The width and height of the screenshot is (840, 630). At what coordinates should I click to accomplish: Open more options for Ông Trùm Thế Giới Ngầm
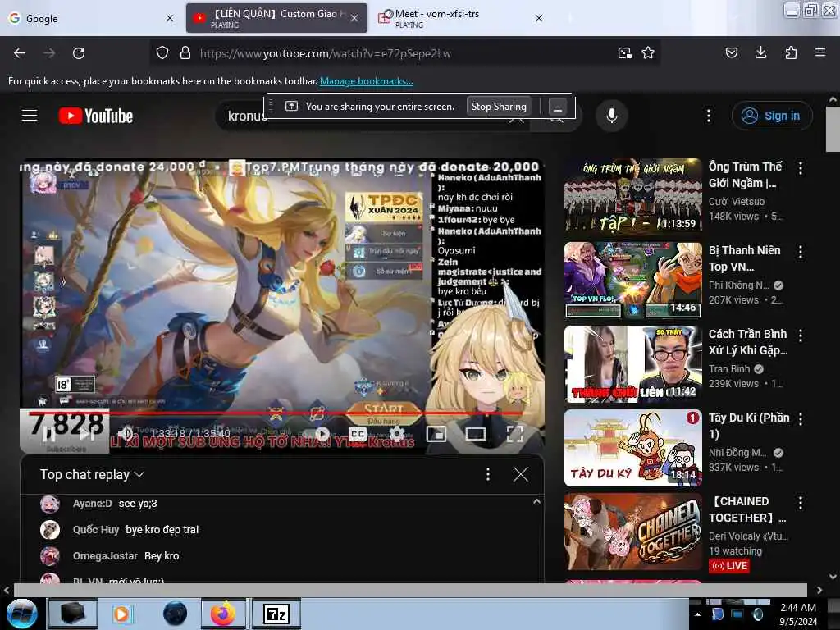tap(801, 168)
